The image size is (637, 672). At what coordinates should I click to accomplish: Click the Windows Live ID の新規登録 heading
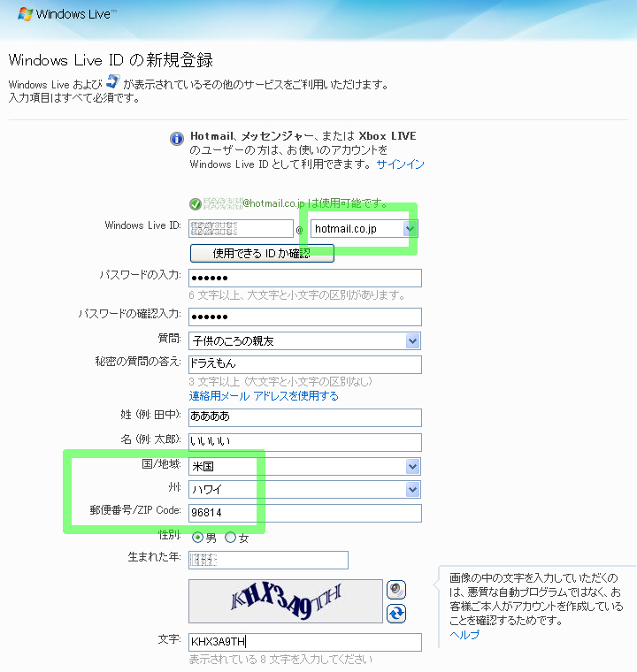point(111,60)
